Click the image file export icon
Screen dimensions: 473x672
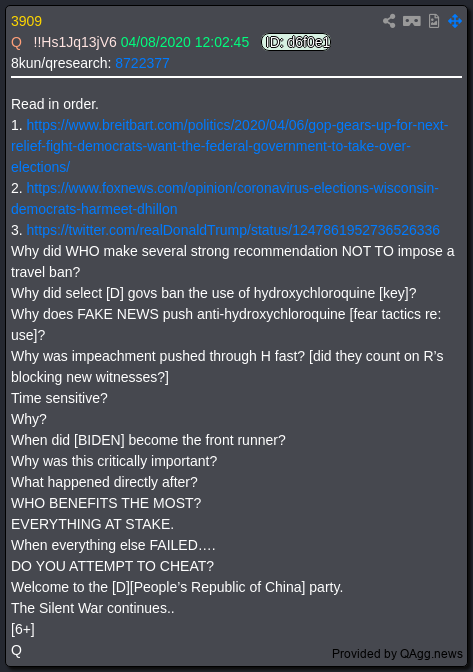click(434, 21)
